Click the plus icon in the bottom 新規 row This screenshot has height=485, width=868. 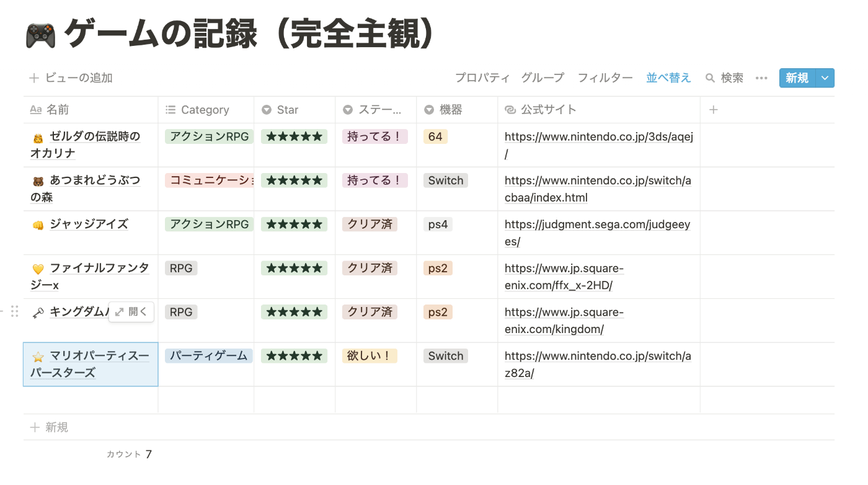coord(34,427)
